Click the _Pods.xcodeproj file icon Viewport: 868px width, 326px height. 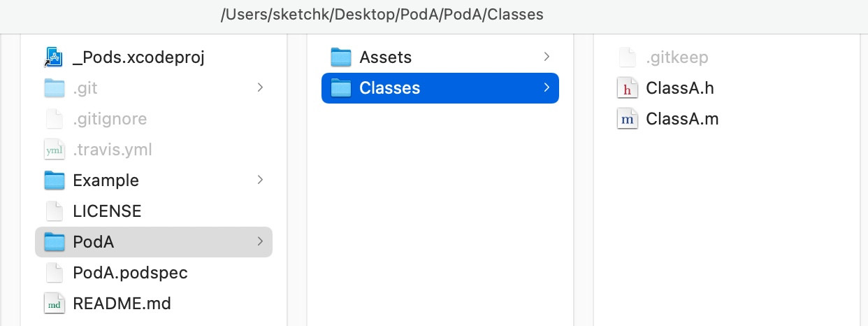[x=54, y=57]
